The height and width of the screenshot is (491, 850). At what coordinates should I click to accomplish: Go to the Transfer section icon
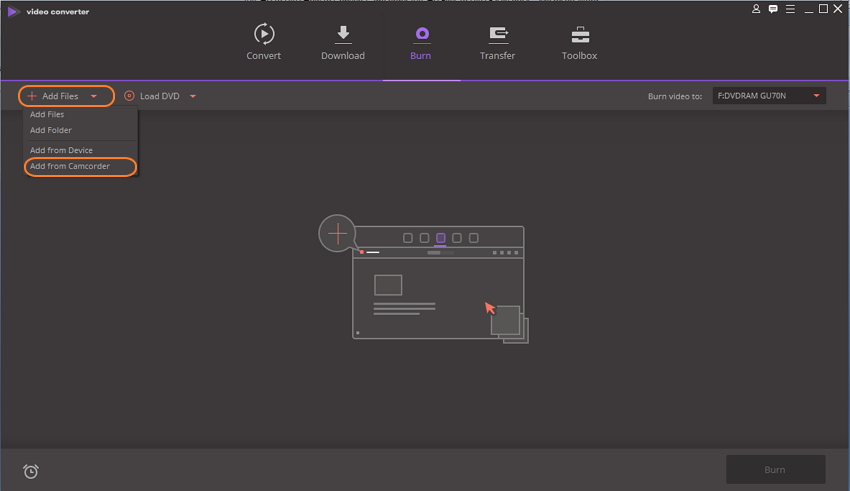click(x=497, y=34)
